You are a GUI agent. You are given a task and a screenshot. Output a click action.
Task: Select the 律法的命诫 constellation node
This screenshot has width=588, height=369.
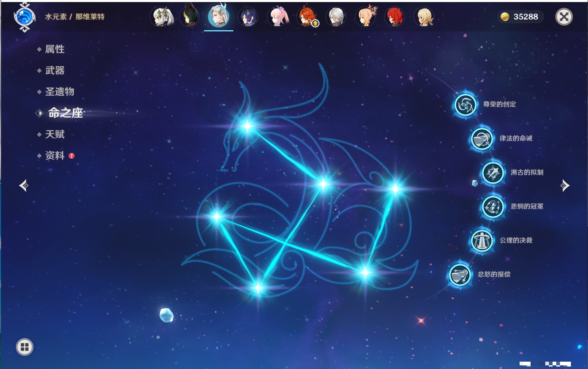click(x=481, y=139)
